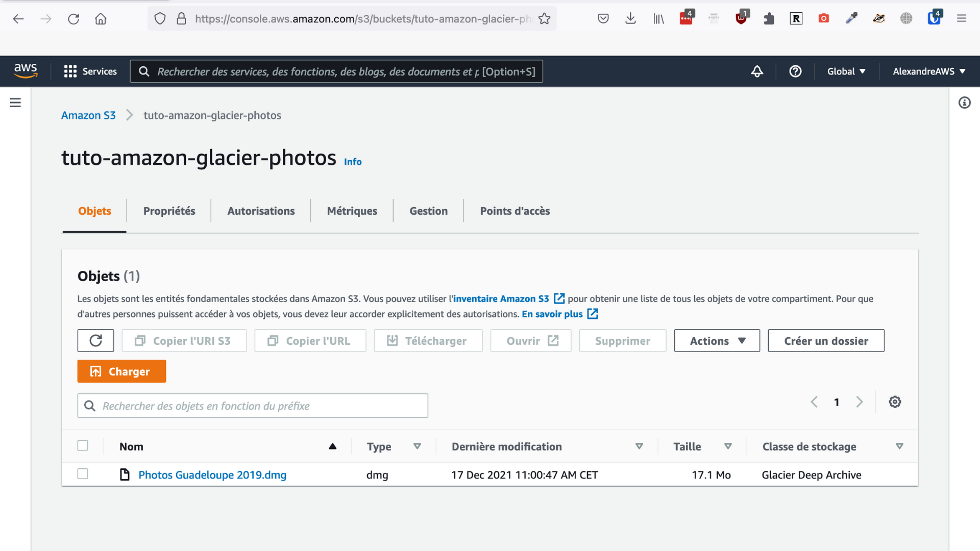Bookmark this page with star icon
Image resolution: width=980 pixels, height=551 pixels.
click(545, 19)
